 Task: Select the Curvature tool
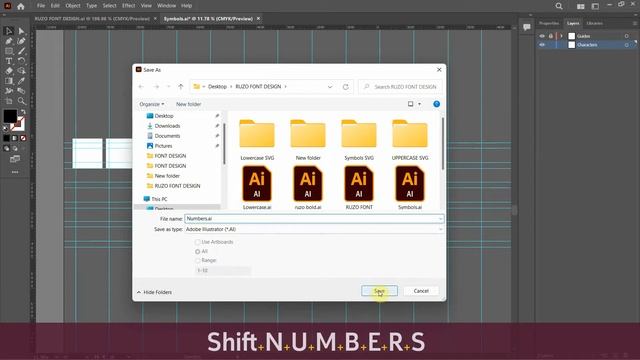coord(21,41)
